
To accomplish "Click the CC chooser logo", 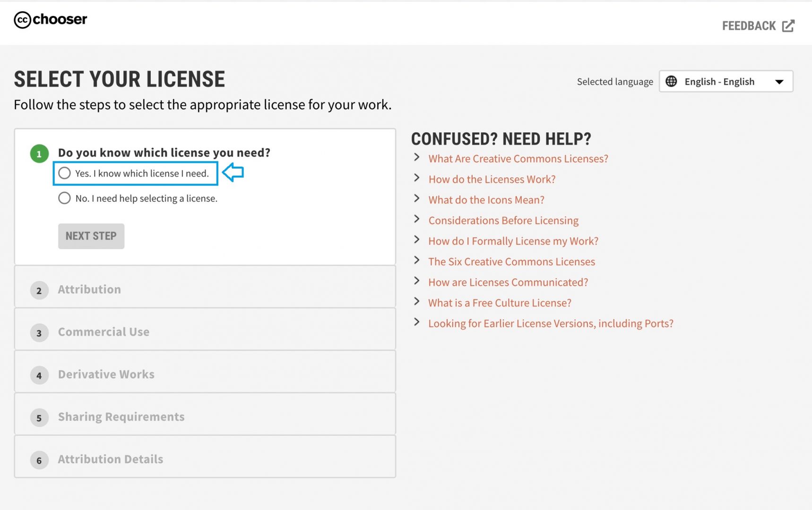I will pyautogui.click(x=50, y=20).
